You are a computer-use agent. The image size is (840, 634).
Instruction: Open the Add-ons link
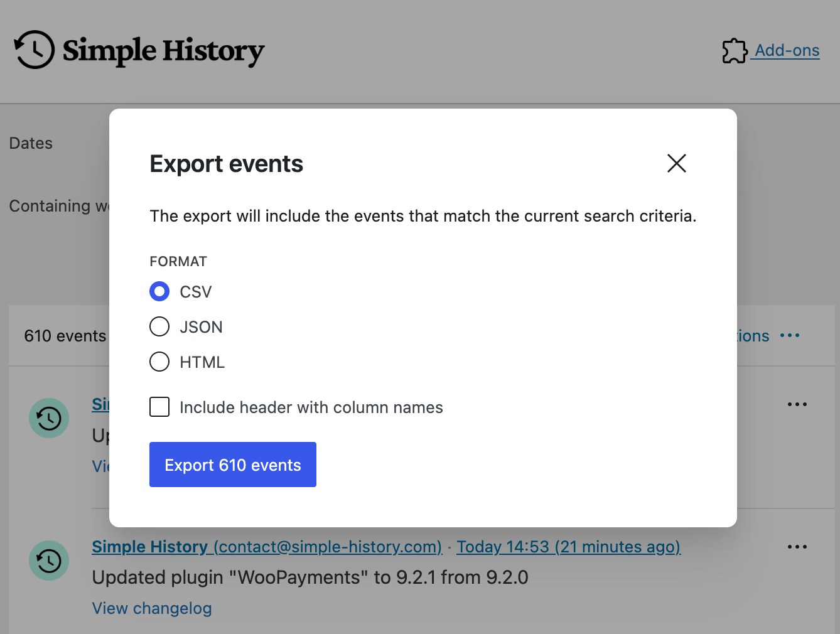tap(787, 50)
